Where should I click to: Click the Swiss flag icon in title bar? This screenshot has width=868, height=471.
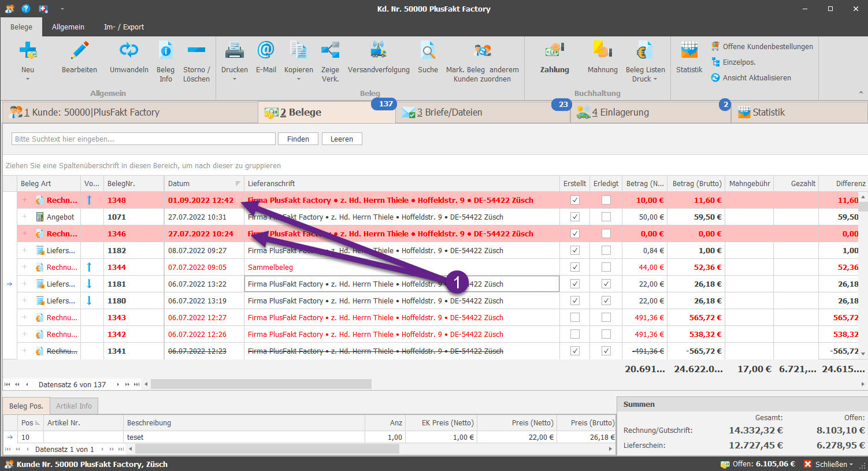point(43,9)
